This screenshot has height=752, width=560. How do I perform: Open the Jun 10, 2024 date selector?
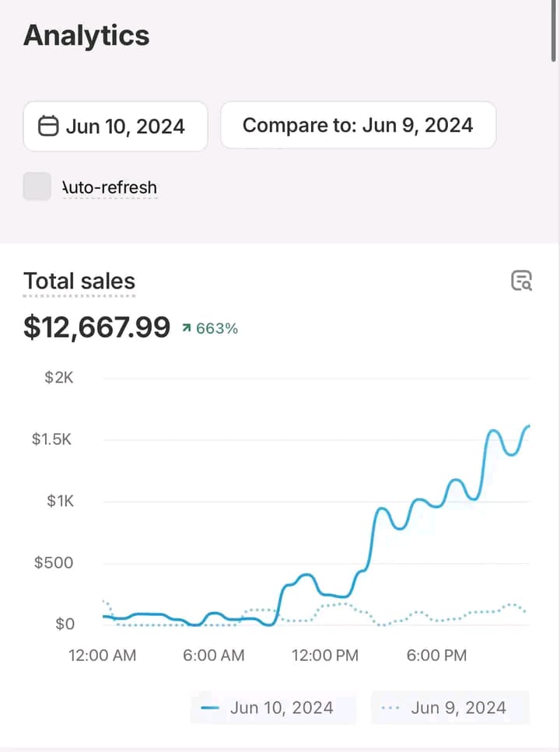115,126
